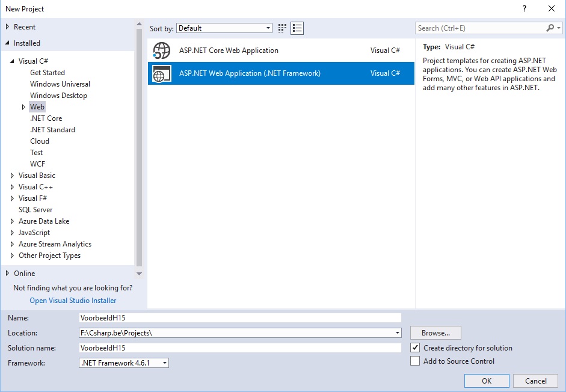This screenshot has height=392, width=566.
Task: Click the tree scrollbar down arrow
Action: coord(140,274)
